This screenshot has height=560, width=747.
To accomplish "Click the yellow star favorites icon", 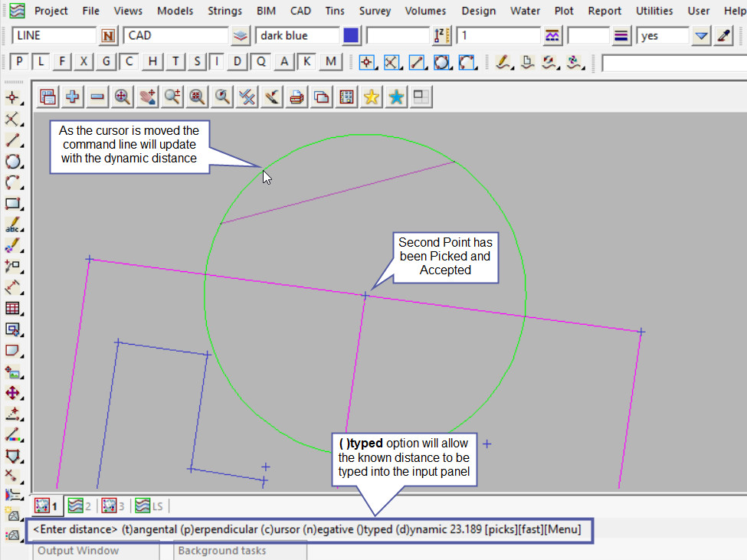I will 372,97.
